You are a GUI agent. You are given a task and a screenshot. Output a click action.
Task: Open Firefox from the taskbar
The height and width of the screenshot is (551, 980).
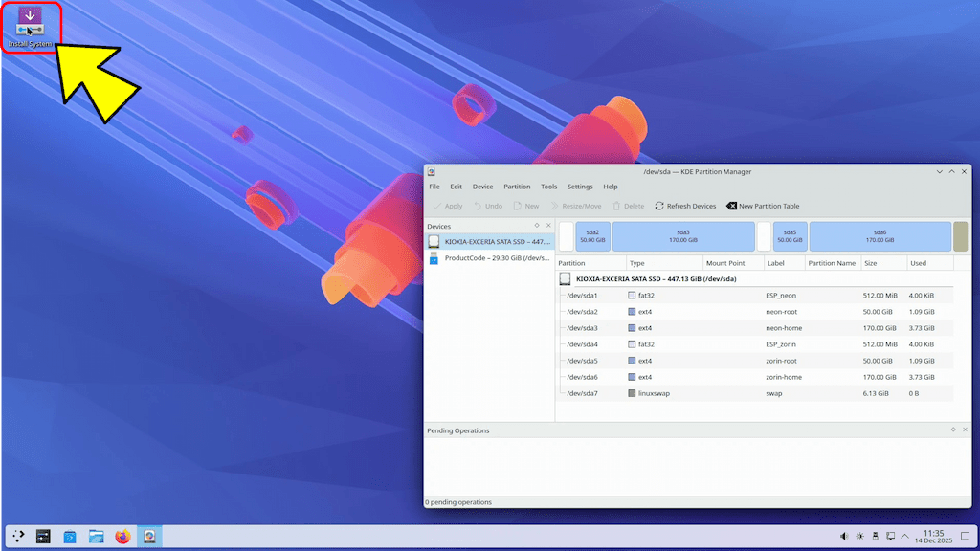click(x=122, y=537)
